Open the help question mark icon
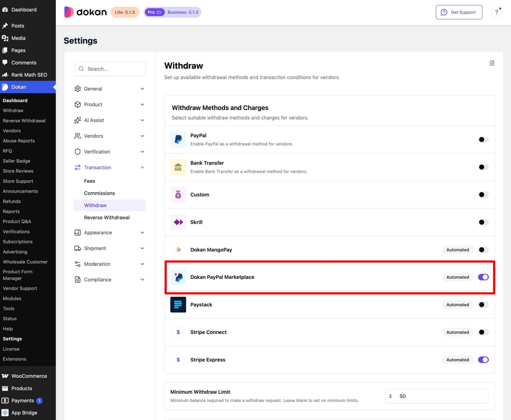Image resolution: width=511 pixels, height=420 pixels. click(x=496, y=12)
